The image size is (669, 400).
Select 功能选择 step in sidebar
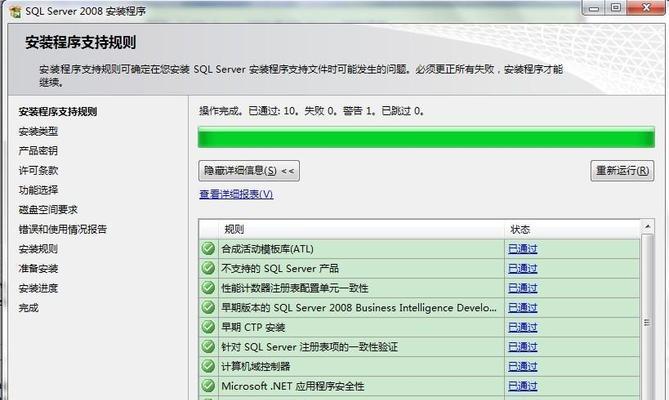coord(38,190)
